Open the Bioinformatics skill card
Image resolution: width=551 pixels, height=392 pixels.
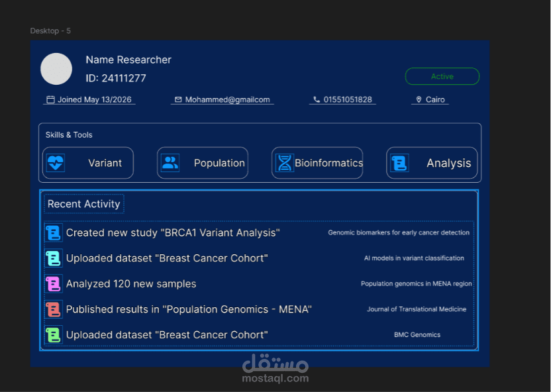pyautogui.click(x=317, y=163)
